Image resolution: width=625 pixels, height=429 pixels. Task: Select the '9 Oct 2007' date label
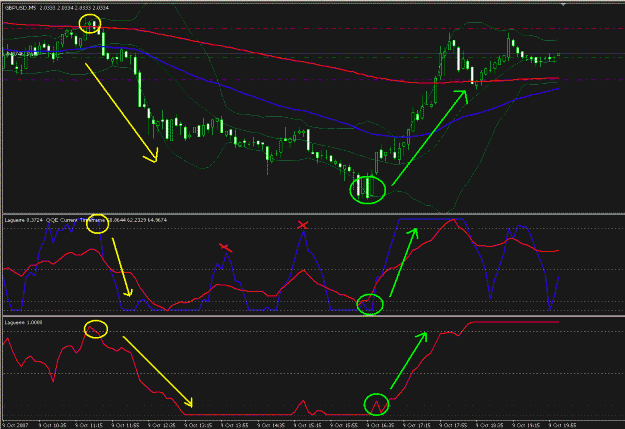pyautogui.click(x=16, y=425)
